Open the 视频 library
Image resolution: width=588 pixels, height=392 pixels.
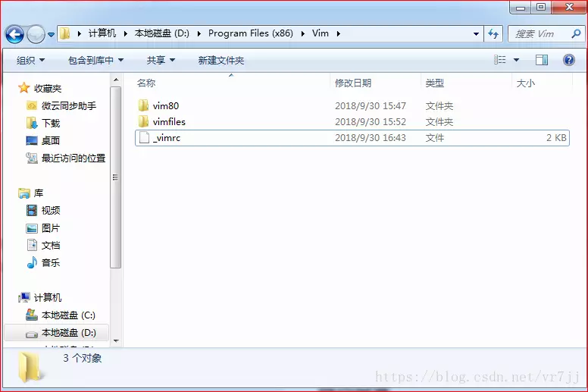[x=51, y=211]
